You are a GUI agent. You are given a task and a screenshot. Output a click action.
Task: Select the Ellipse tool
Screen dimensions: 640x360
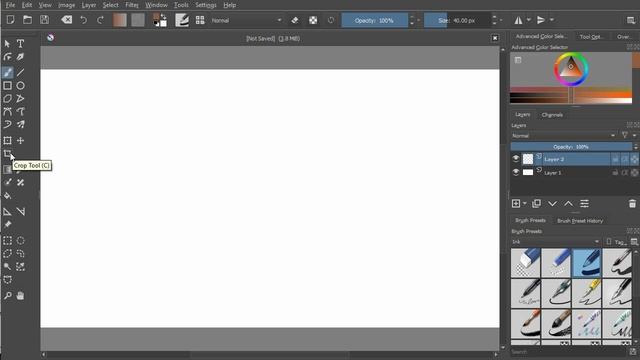[20, 86]
